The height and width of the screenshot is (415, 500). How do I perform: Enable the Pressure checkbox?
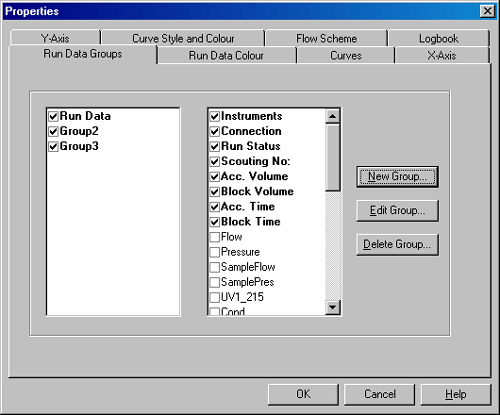tap(215, 252)
